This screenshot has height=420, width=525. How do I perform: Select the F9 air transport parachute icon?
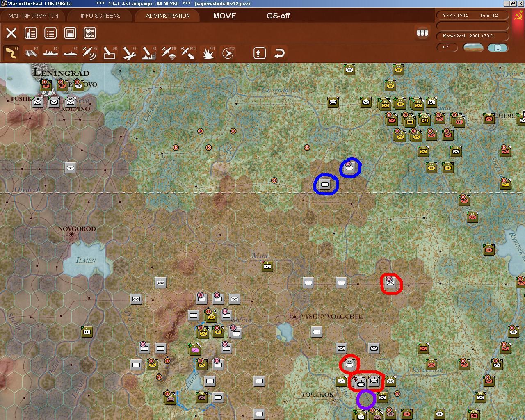coord(169,53)
